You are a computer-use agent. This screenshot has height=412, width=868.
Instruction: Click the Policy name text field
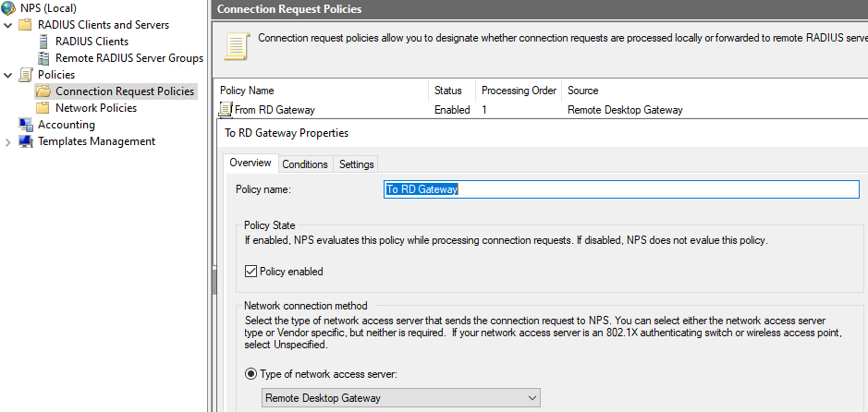pyautogui.click(x=621, y=189)
